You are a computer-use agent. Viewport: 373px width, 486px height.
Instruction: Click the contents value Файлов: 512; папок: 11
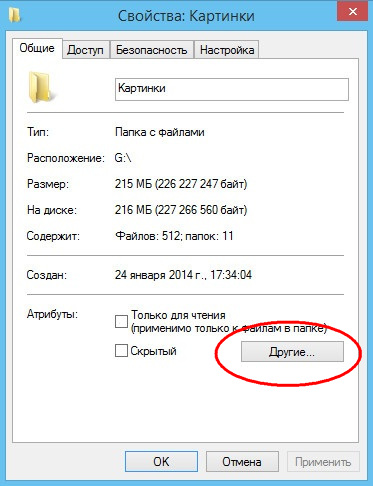coord(174,236)
